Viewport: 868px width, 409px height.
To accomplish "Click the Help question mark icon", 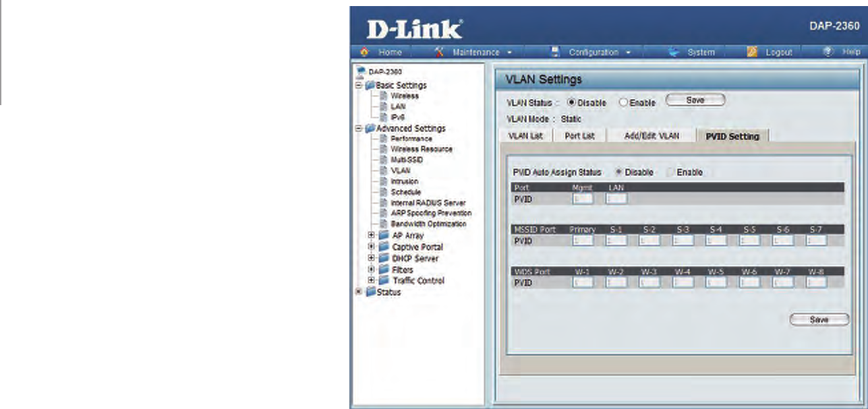I will coord(829,52).
